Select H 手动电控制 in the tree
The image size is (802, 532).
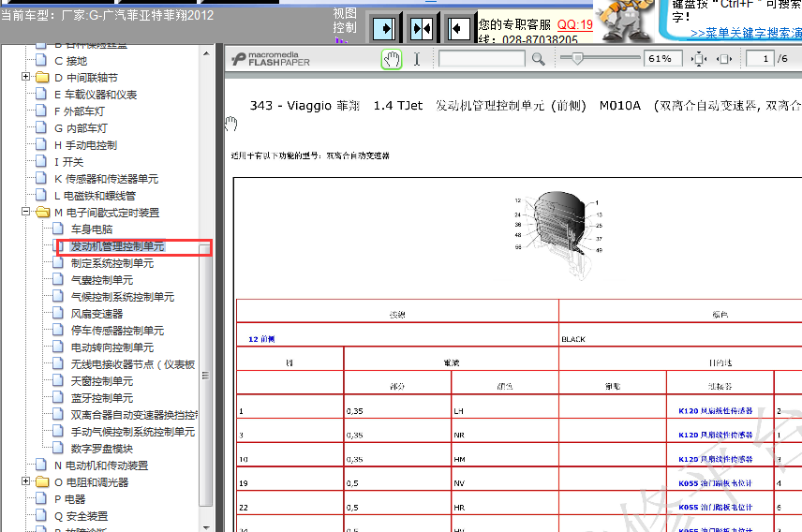(x=85, y=145)
